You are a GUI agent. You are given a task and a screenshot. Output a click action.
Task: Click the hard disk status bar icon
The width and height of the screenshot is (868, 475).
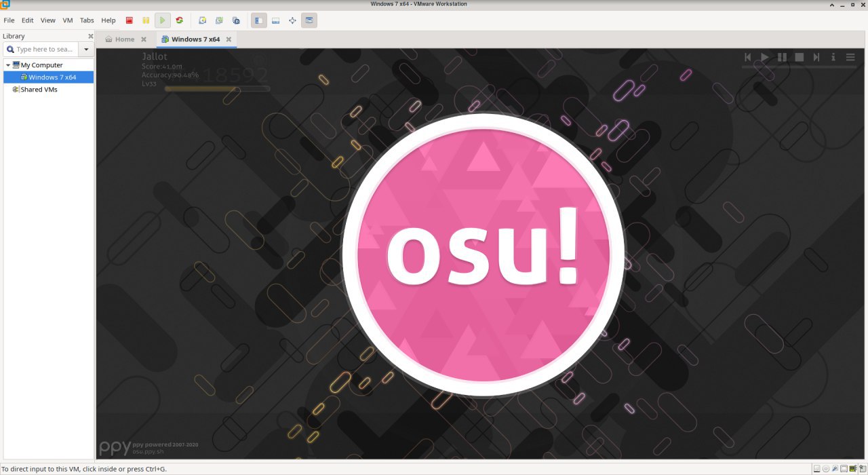tap(816, 468)
